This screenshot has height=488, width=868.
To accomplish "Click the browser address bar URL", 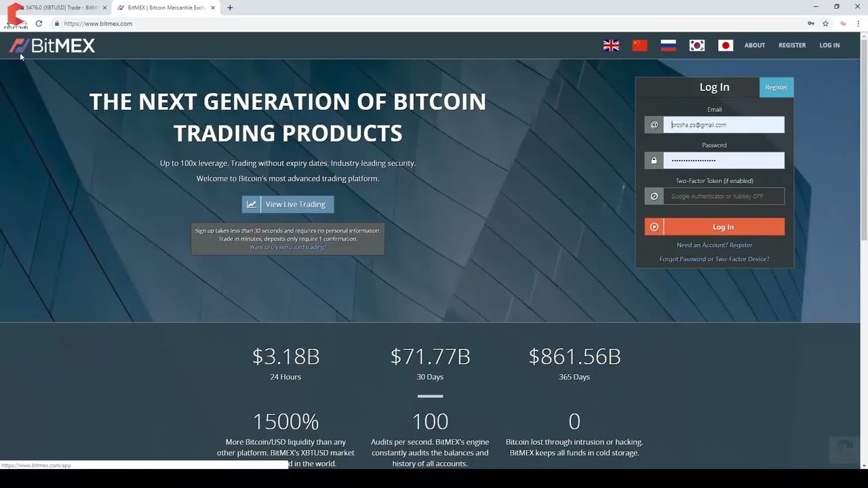I will point(98,23).
